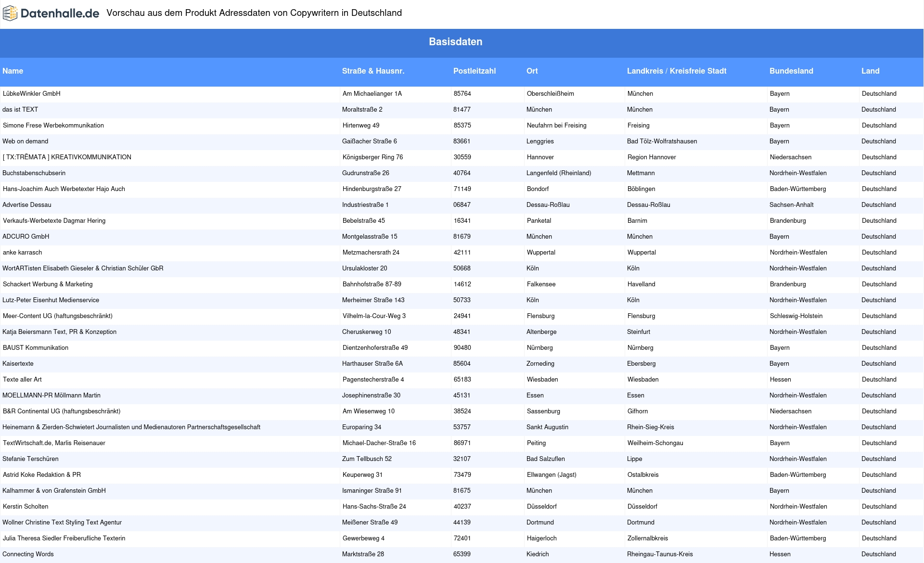Select the district Rheingau-Taunus-Kreis
The image size is (924, 563).
660,554
